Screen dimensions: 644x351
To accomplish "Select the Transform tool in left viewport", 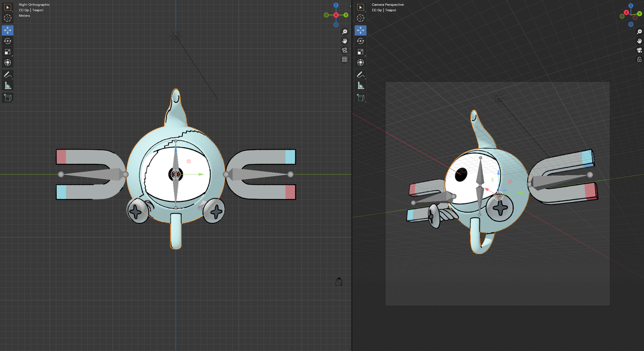I will click(x=8, y=62).
